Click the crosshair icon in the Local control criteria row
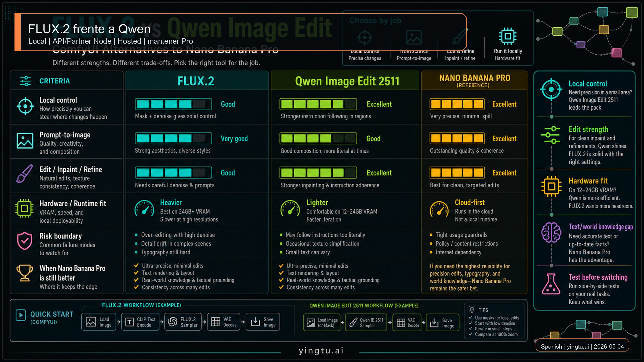 (25, 106)
